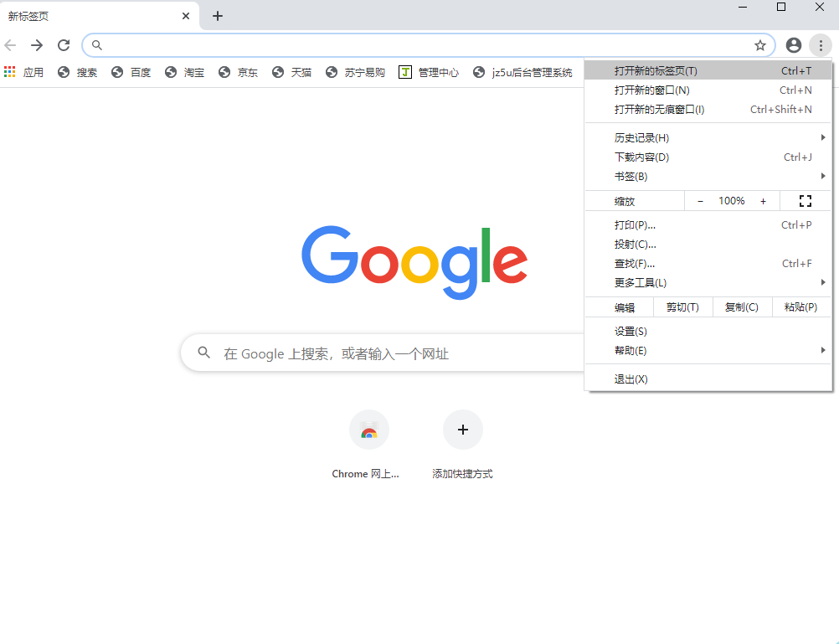The image size is (839, 644).
Task: Open the 搜索 bookmark
Action: [x=78, y=72]
